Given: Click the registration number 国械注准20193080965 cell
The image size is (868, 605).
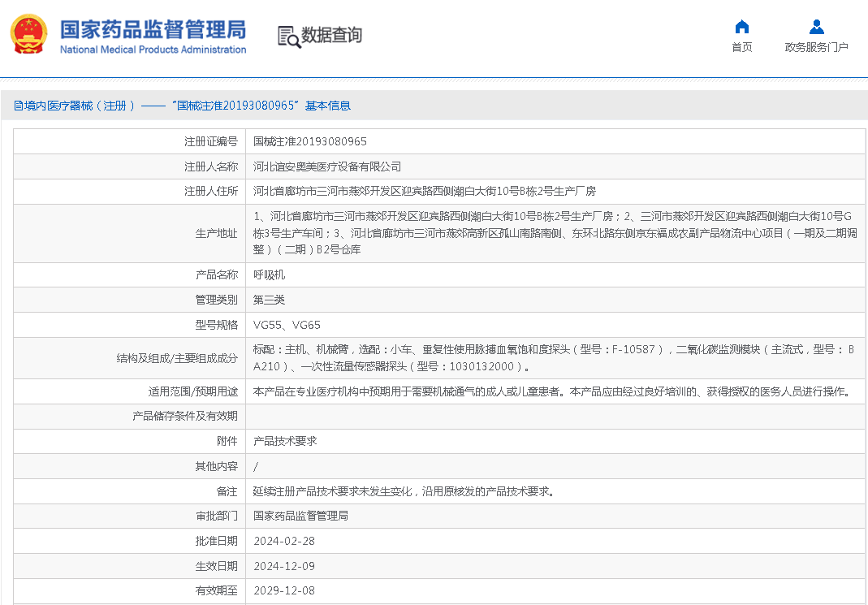Looking at the screenshot, I should pos(309,141).
